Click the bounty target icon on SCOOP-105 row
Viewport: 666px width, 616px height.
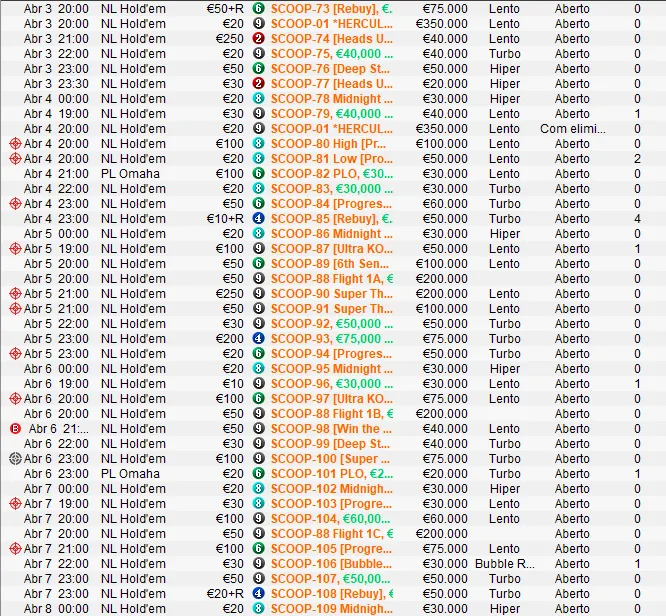click(15, 549)
